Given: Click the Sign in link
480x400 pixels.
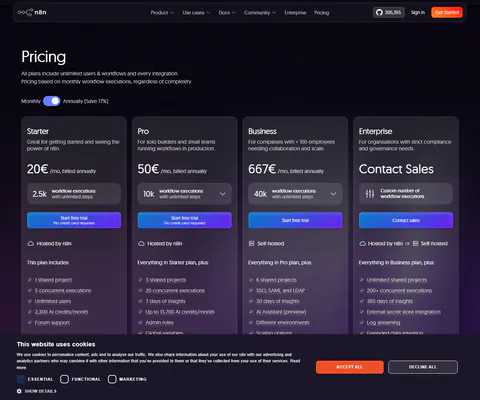Looking at the screenshot, I should tap(418, 12).
